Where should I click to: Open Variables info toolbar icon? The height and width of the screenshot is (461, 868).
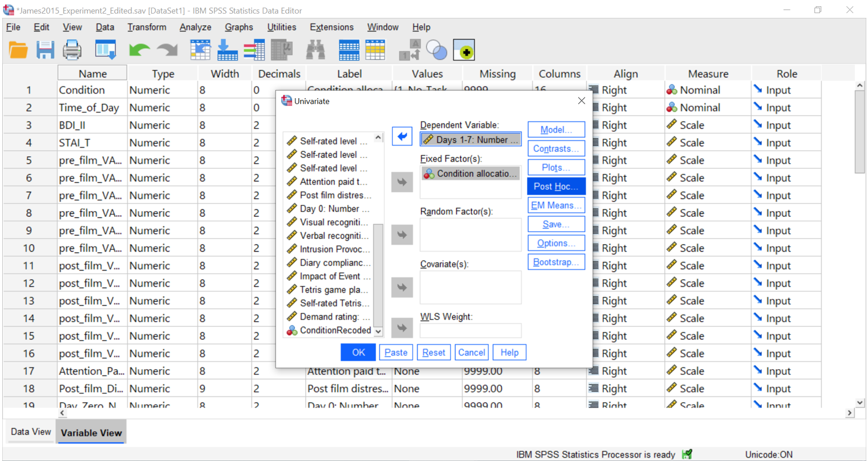254,50
